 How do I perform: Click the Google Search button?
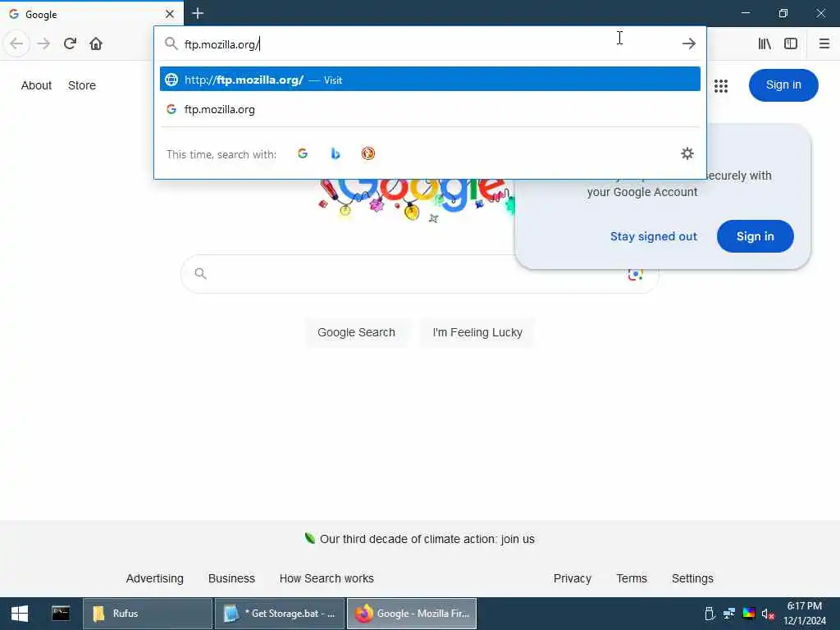coord(356,332)
